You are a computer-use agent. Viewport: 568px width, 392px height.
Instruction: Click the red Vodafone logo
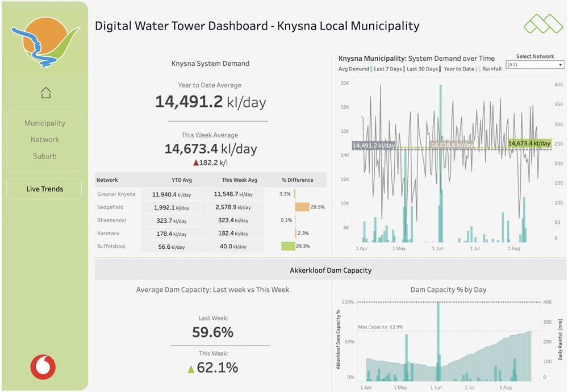pyautogui.click(x=43, y=367)
